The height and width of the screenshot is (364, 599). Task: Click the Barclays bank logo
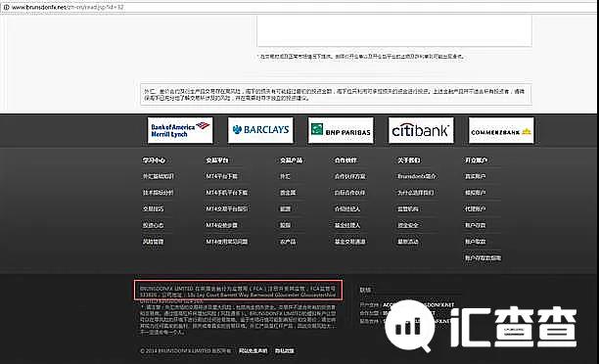[x=260, y=130]
